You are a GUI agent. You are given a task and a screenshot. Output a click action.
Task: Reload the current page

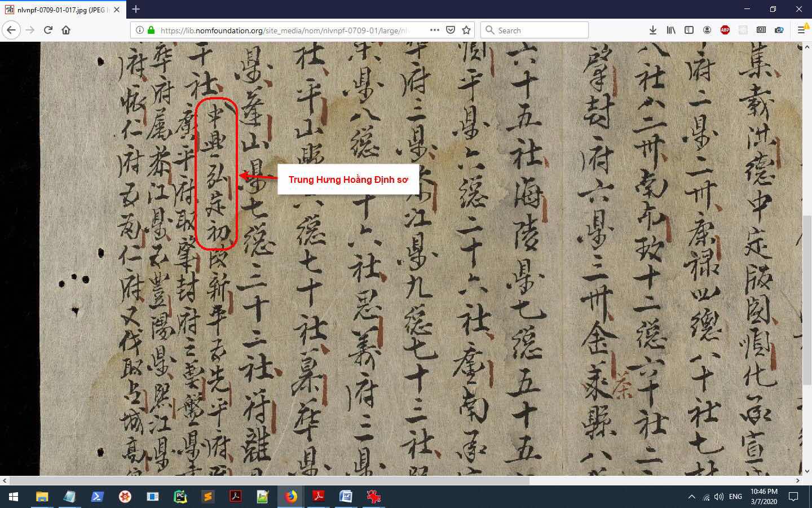point(48,30)
